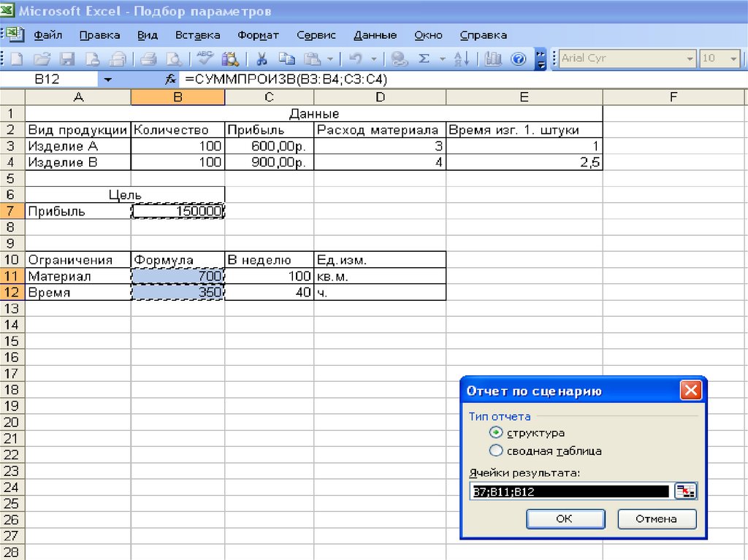Select column B header
This screenshot has height=560, width=748.
click(x=178, y=97)
